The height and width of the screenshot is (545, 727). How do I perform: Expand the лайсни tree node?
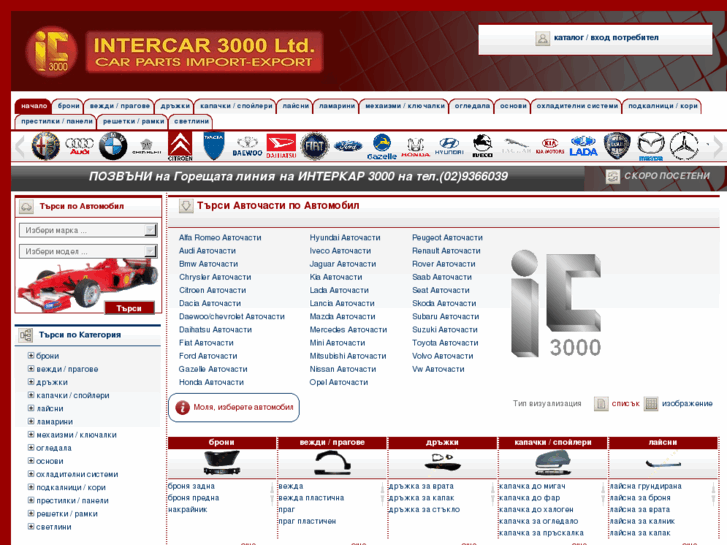[x=31, y=408]
